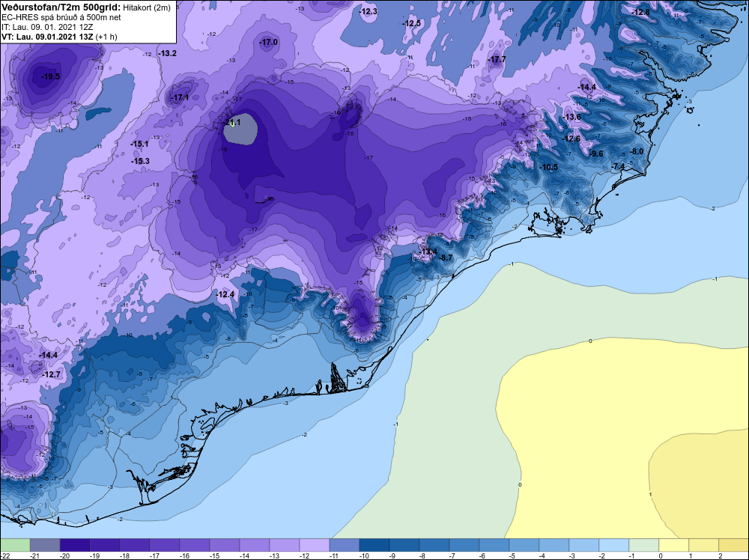This screenshot has width=749, height=560.
Task: Click the -6 legend scale label
Action: point(482,556)
